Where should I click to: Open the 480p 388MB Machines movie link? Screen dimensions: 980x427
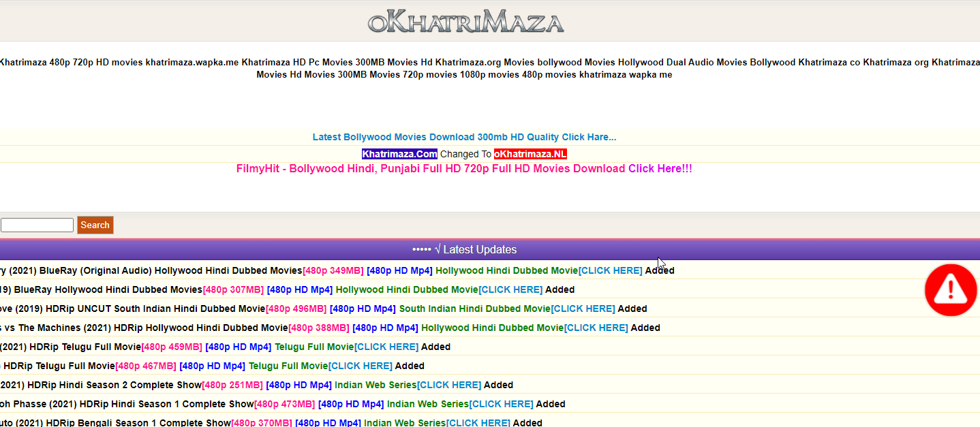point(319,328)
